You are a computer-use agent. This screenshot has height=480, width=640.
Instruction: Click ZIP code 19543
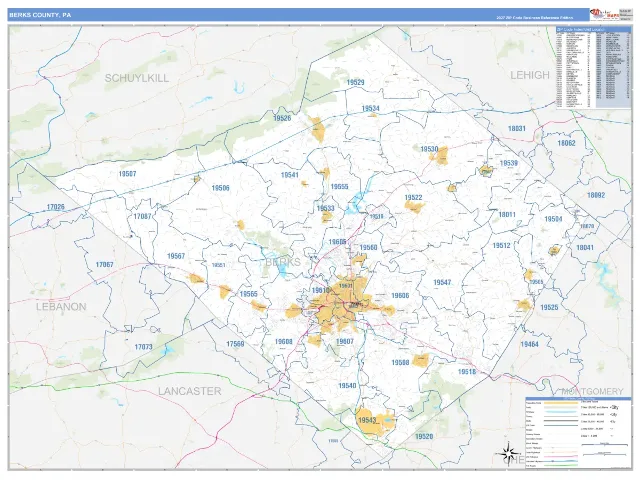[367, 420]
